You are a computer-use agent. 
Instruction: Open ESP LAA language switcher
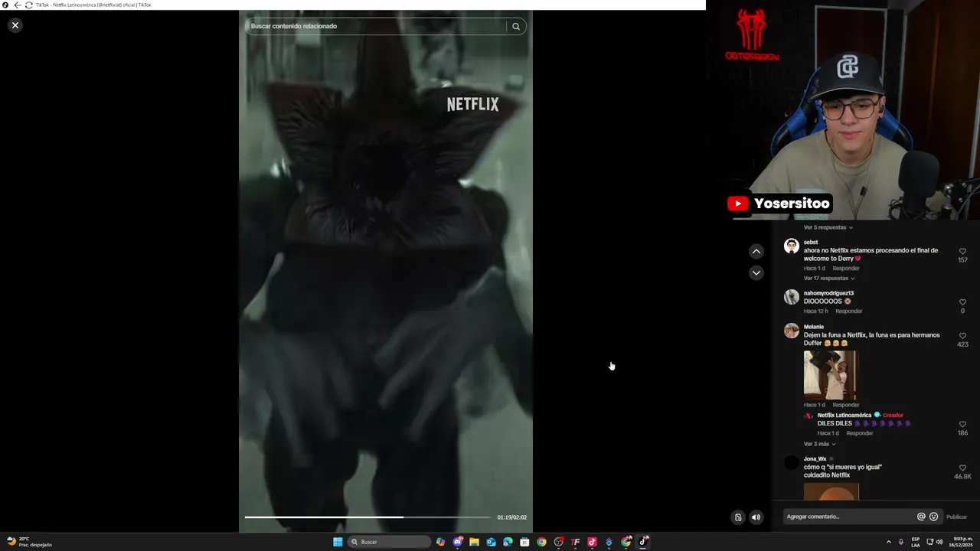pyautogui.click(x=915, y=542)
